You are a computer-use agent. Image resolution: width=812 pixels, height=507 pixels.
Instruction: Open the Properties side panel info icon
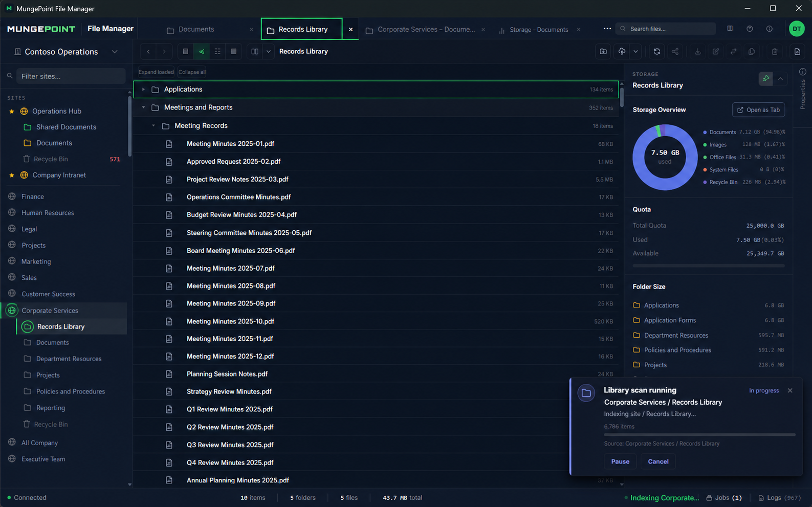tap(802, 72)
